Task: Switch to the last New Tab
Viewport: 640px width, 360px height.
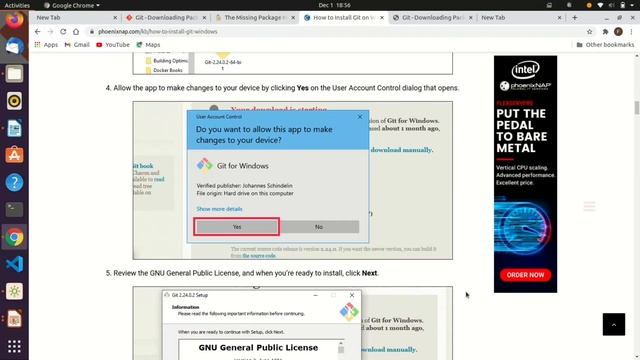Action: point(517,18)
